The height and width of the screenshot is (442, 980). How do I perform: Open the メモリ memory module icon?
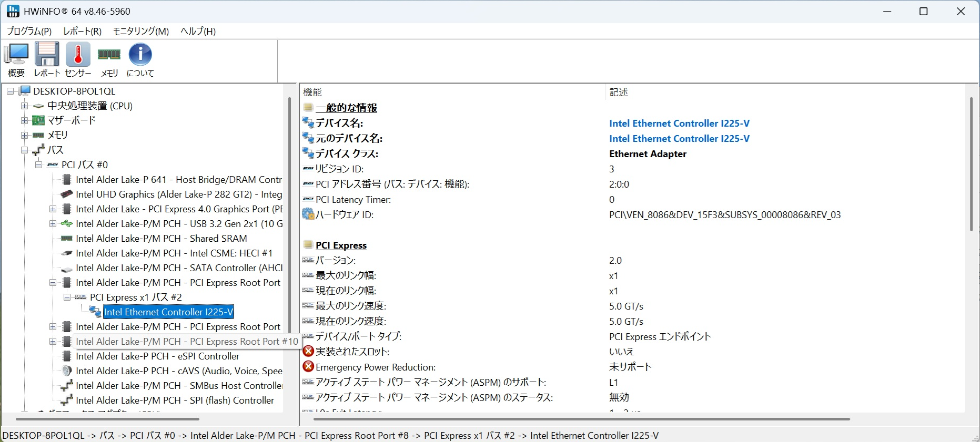coord(109,60)
